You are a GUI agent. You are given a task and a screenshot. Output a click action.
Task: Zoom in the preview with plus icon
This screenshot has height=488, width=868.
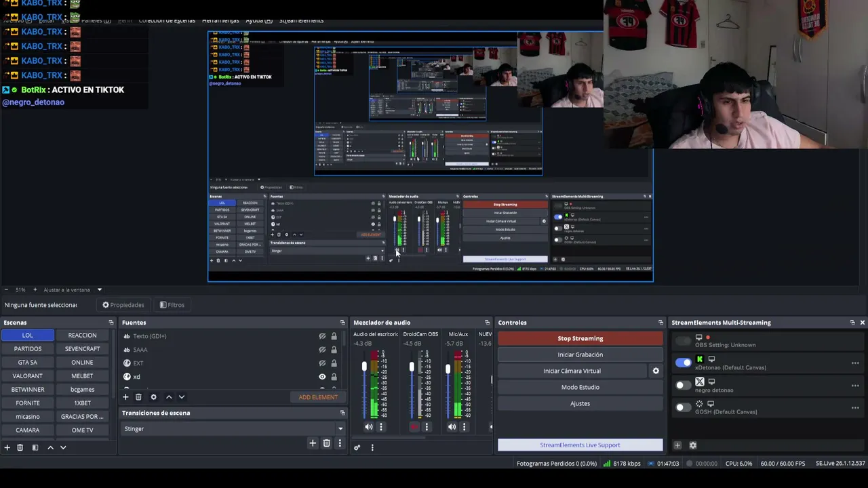pos(35,290)
